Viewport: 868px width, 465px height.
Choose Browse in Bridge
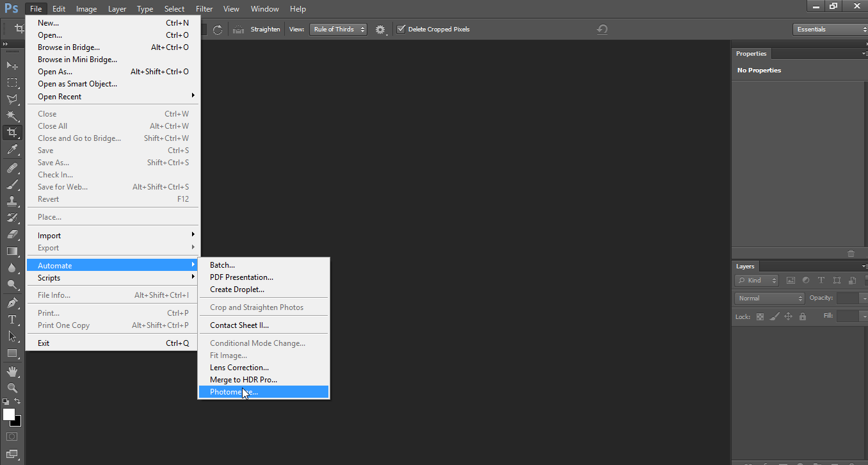pyautogui.click(x=113, y=47)
